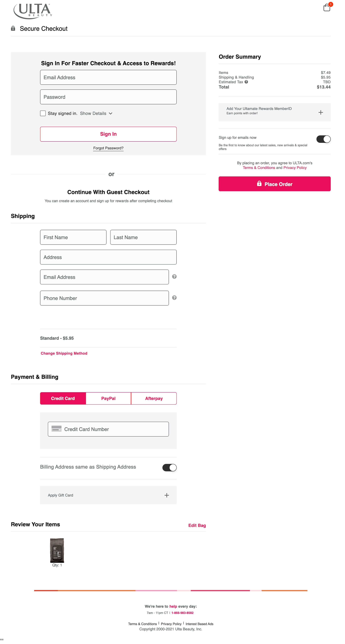Click the plus icon for Apply Gift Card

click(x=167, y=495)
